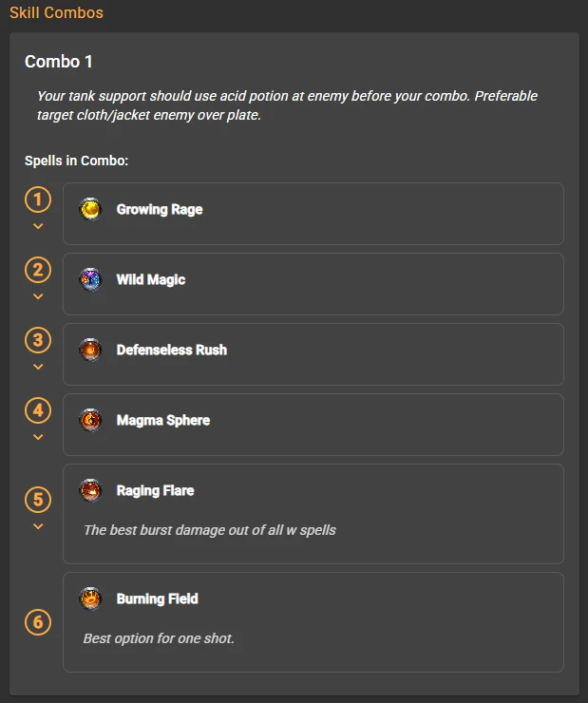Click the chevron below step 1
588x703 pixels.
point(38,226)
